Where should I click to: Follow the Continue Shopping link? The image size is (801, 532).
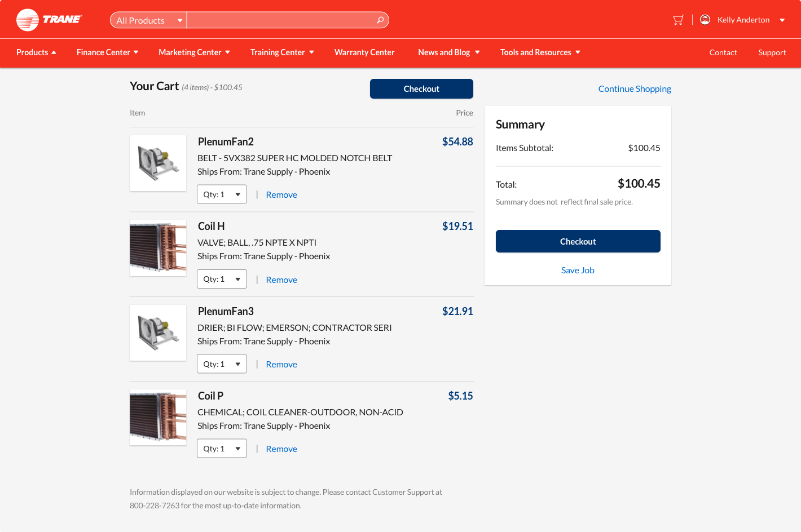[635, 89]
